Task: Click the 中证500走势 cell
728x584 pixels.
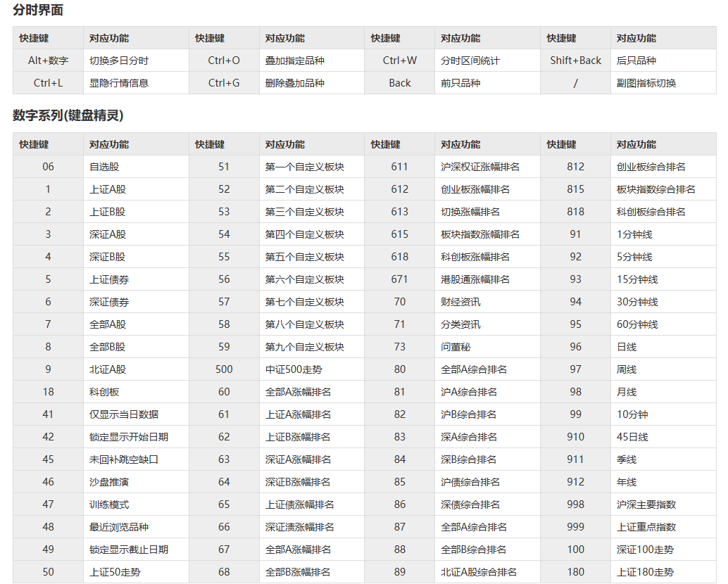Action: 311,369
